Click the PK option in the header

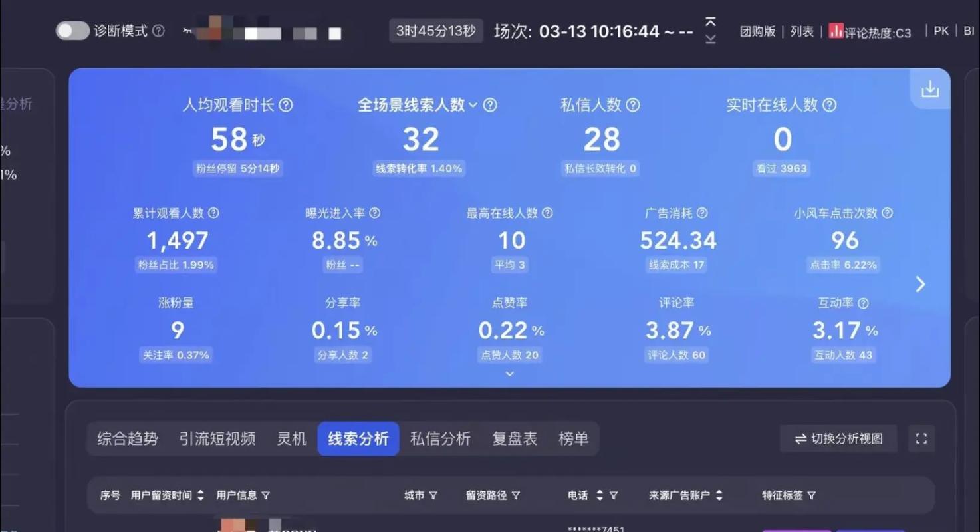(x=941, y=31)
